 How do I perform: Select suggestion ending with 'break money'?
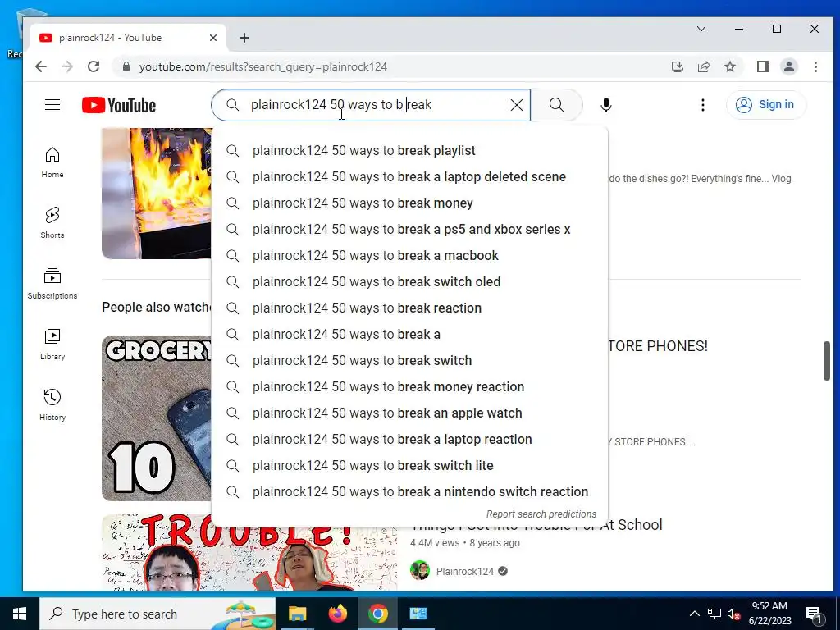pyautogui.click(x=410, y=203)
